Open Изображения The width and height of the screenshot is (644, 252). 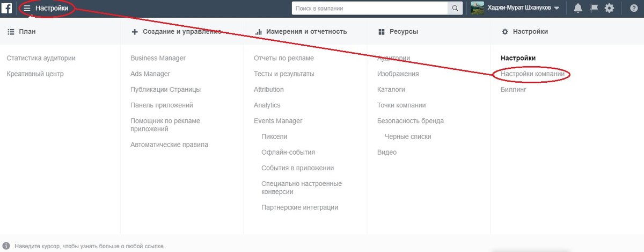tap(398, 74)
